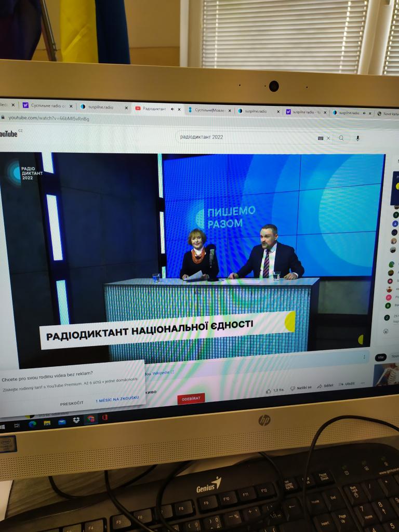The image size is (399, 532).
Task: Click the dislike 'Nelíbí se' button
Action: (x=301, y=388)
